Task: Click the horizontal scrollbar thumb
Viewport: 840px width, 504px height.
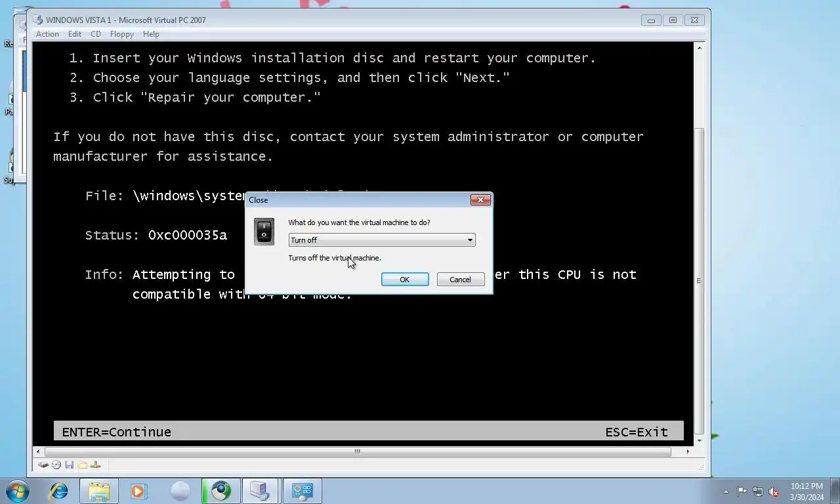Action: point(358,451)
